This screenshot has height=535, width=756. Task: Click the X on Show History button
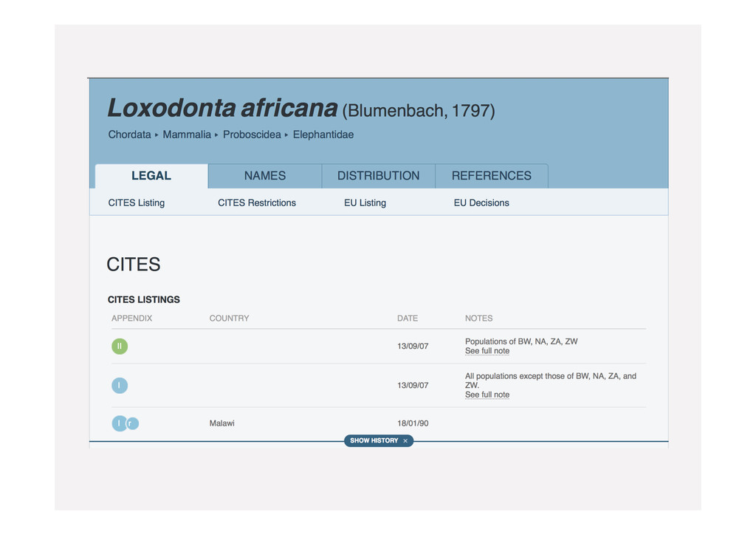(405, 441)
